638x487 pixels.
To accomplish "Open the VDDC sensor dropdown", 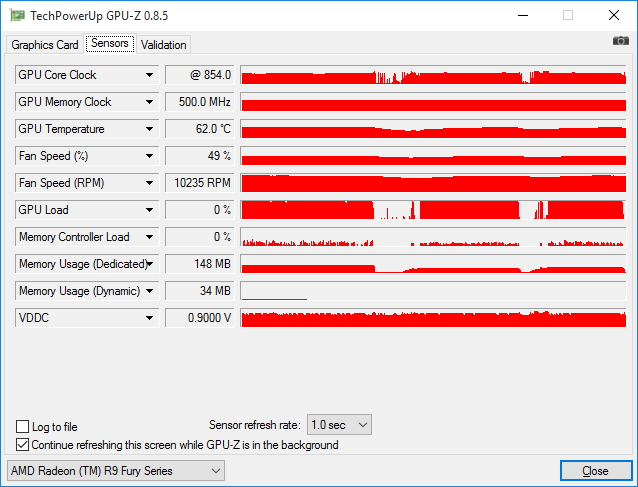I will tap(149, 318).
